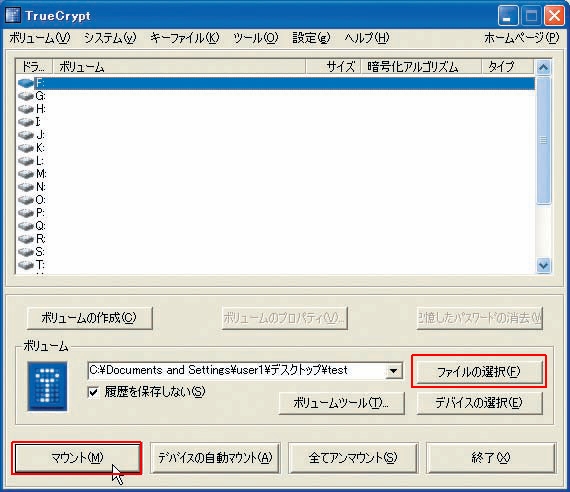Open the ヘルプ(H) menu
Image resolution: width=570 pixels, height=492 pixels.
pos(366,38)
